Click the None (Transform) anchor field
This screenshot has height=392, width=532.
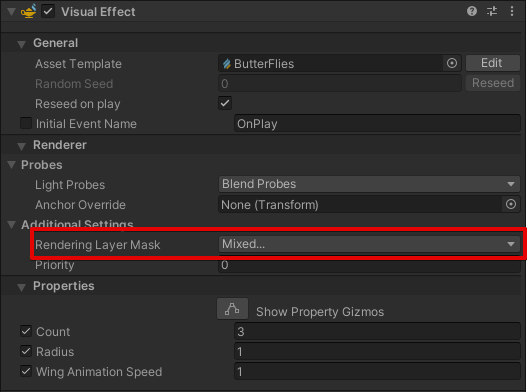(369, 205)
